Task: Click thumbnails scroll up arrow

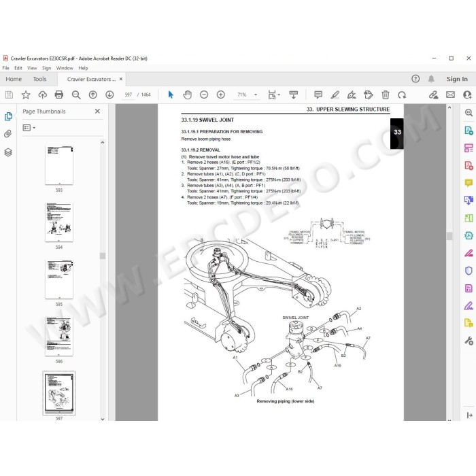Action: click(103, 142)
